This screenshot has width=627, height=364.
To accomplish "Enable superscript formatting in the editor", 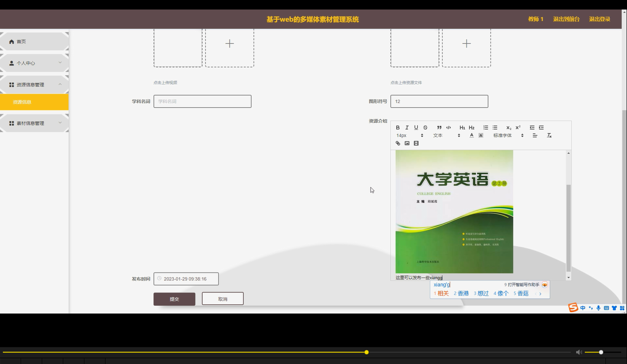I will tap(517, 127).
